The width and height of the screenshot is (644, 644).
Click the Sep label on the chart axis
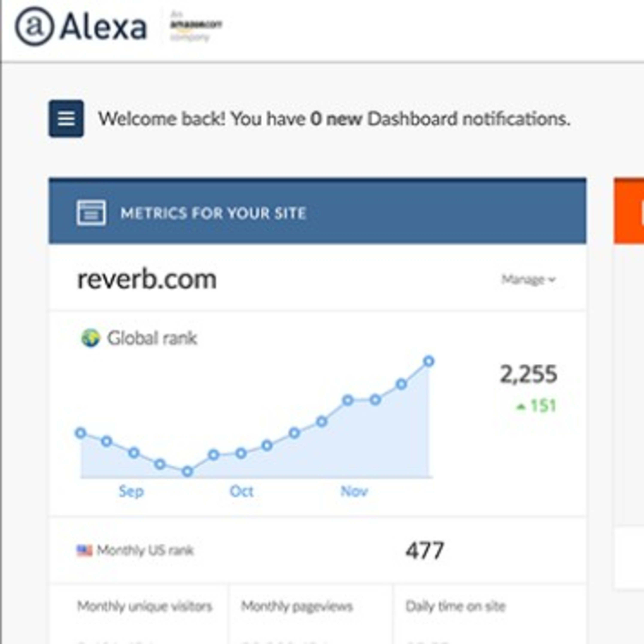tap(131, 491)
